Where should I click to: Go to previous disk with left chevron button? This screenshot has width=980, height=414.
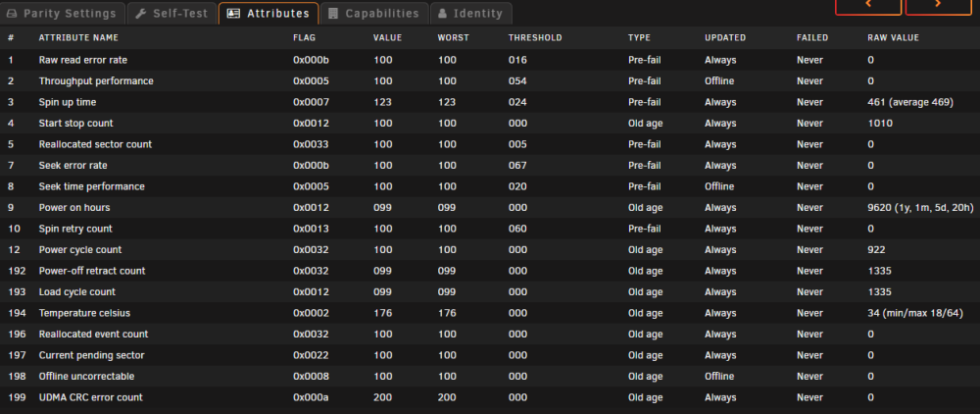tap(868, 6)
